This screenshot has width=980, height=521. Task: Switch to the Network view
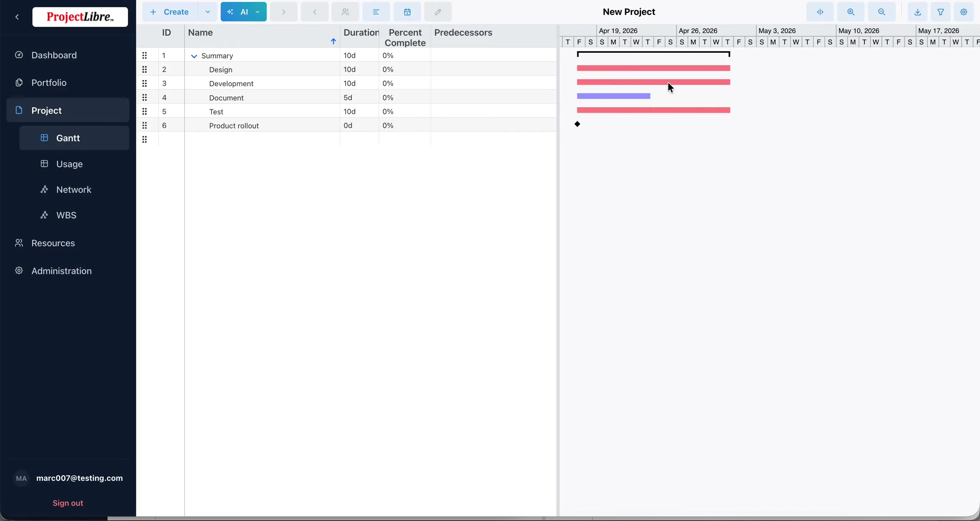[x=74, y=190]
